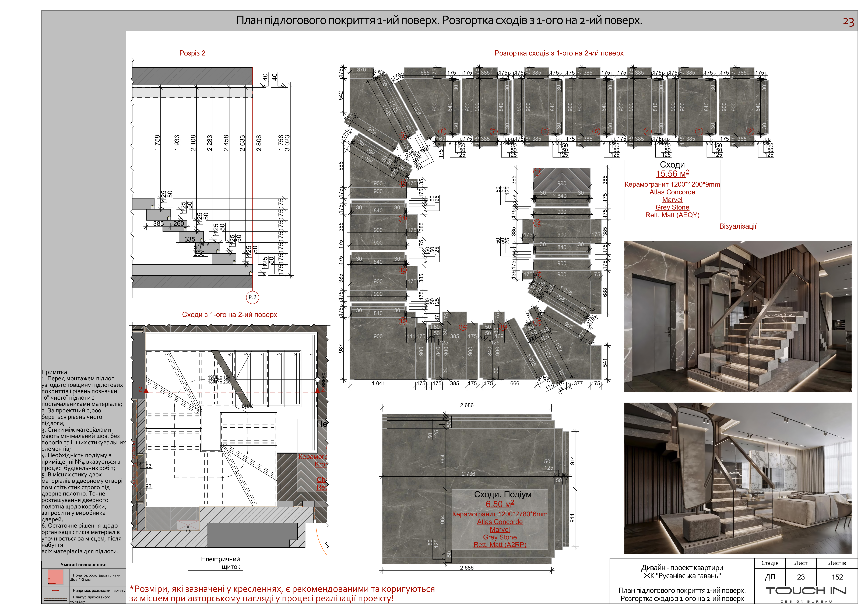
Task: Click the Електричний щиток callout label
Action: [221, 563]
